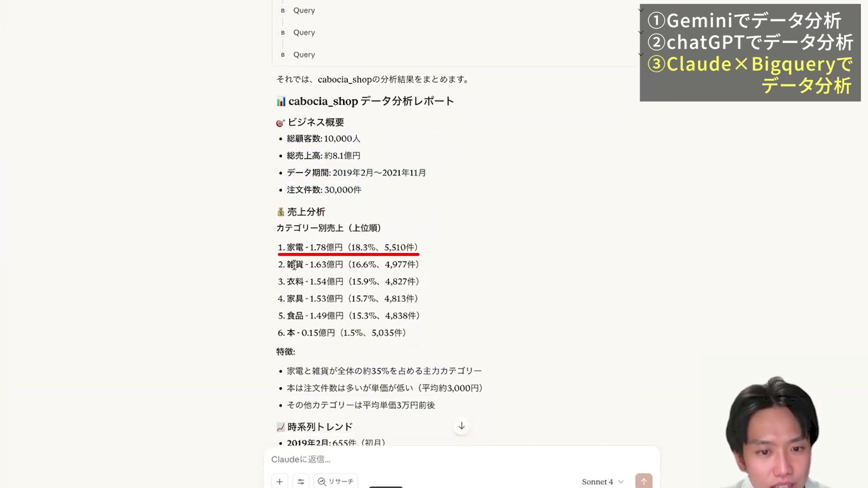
Task: Click the 家電 - 1.78億円 ranking line
Action: [x=348, y=248]
